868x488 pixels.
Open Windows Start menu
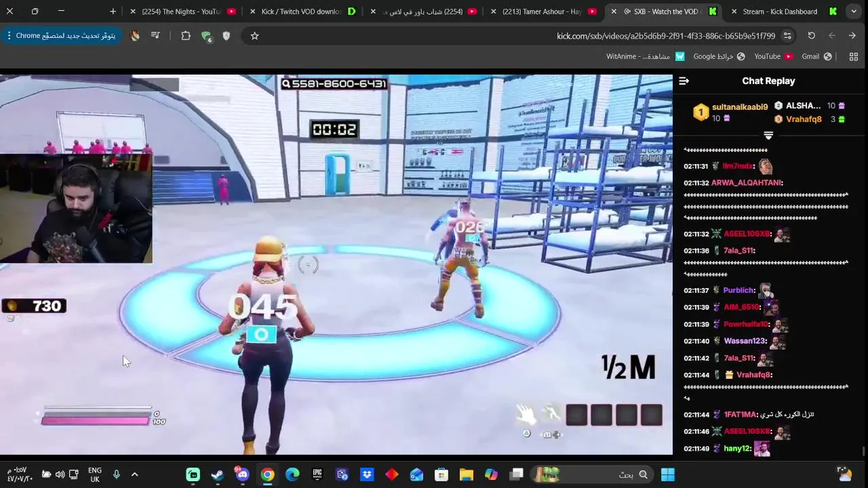[668, 474]
